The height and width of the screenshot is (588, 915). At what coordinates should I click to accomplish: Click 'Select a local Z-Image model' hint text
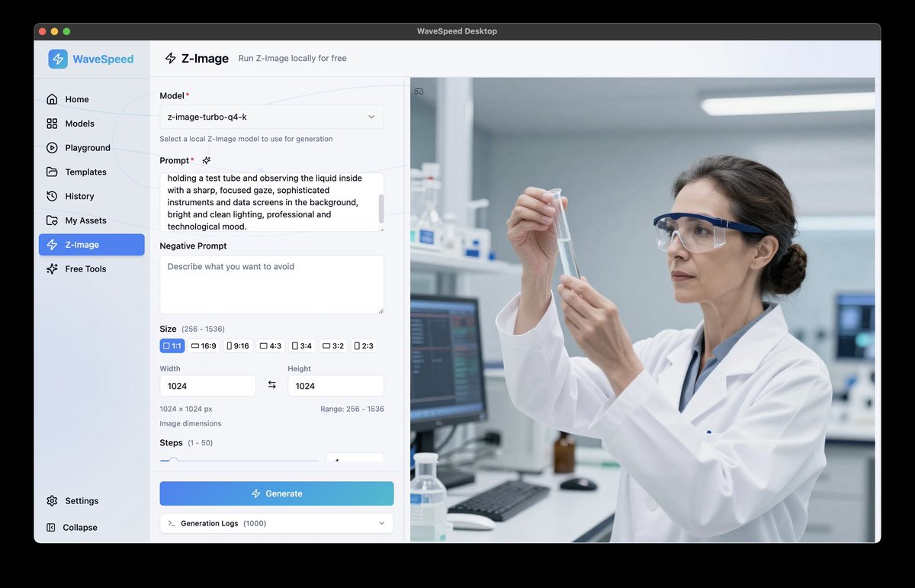246,139
